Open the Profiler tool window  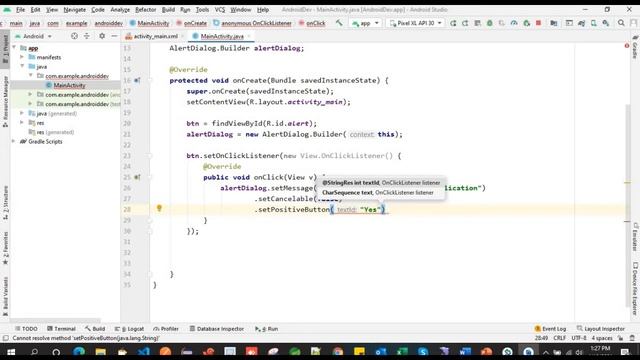pos(166,329)
